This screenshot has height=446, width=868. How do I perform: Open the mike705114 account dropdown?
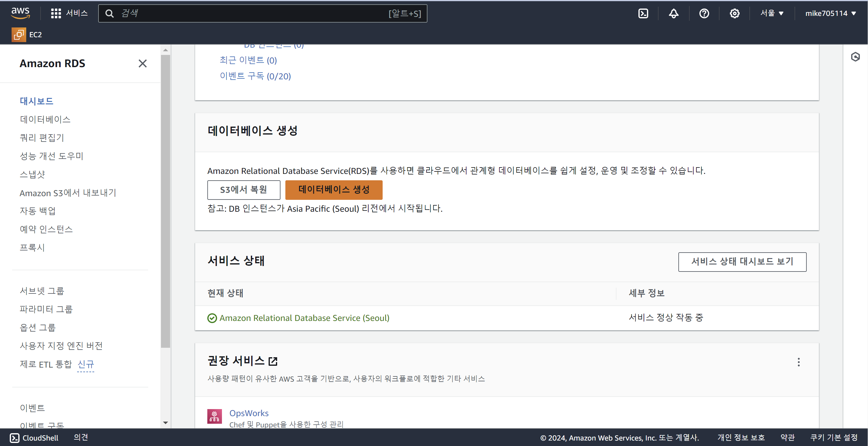(x=830, y=13)
